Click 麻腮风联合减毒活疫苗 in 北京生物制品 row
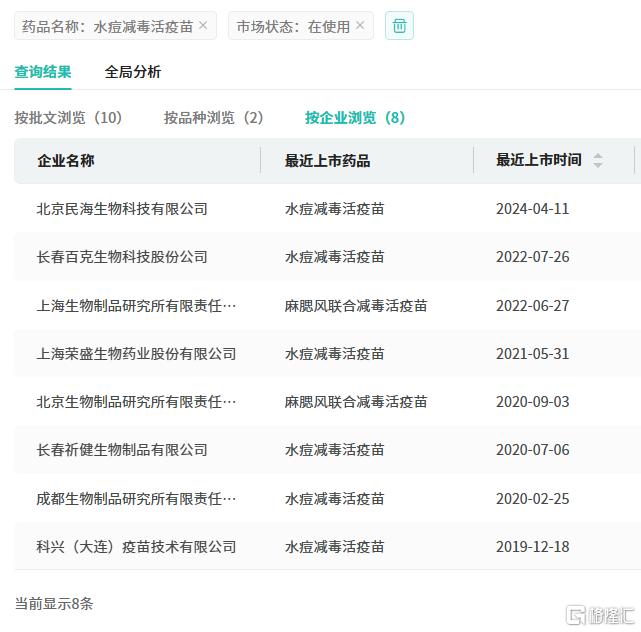Screen dimensions: 641x632 [356, 402]
